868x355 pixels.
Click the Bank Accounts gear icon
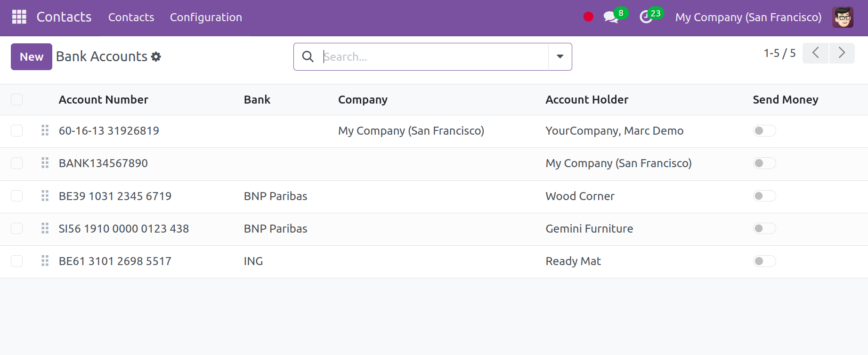[156, 57]
